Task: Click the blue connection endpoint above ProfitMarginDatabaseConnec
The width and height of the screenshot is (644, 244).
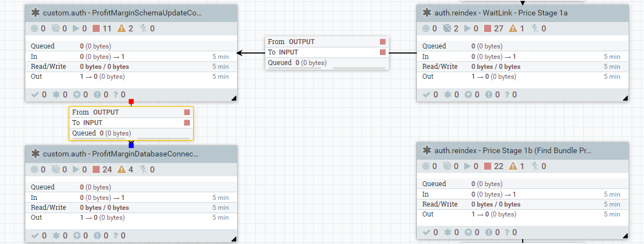Action: pyautogui.click(x=131, y=145)
